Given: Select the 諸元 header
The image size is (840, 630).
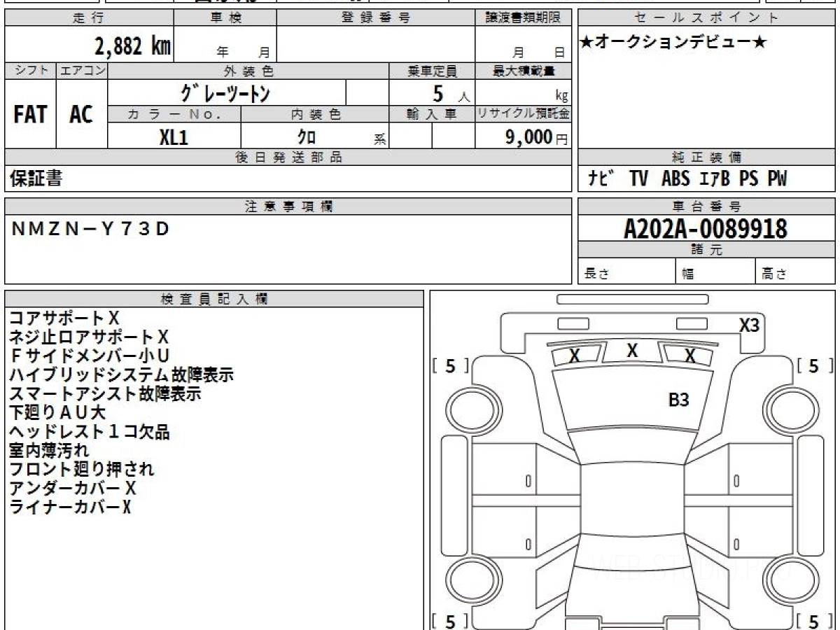Looking at the screenshot, I should 707,250.
